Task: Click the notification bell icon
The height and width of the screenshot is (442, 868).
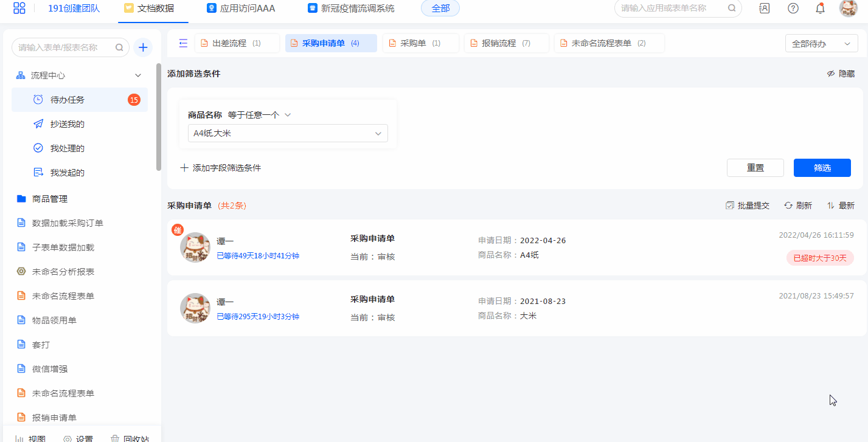Action: 820,9
